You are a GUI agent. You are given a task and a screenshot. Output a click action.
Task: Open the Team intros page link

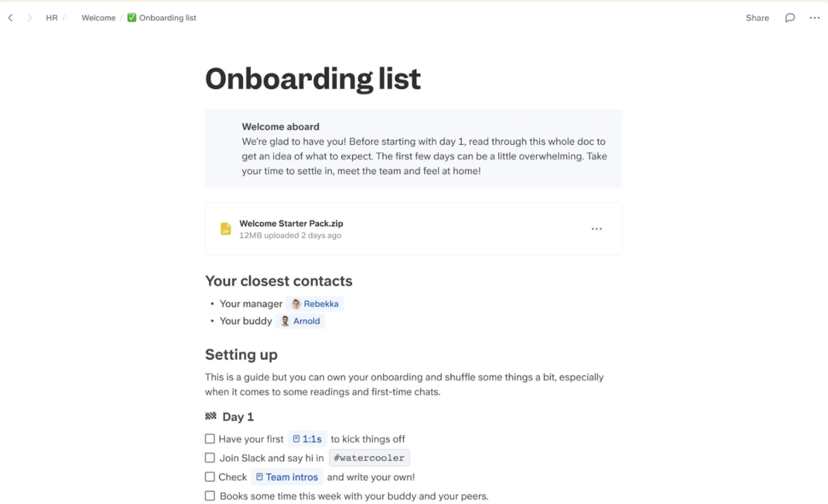[x=287, y=477]
